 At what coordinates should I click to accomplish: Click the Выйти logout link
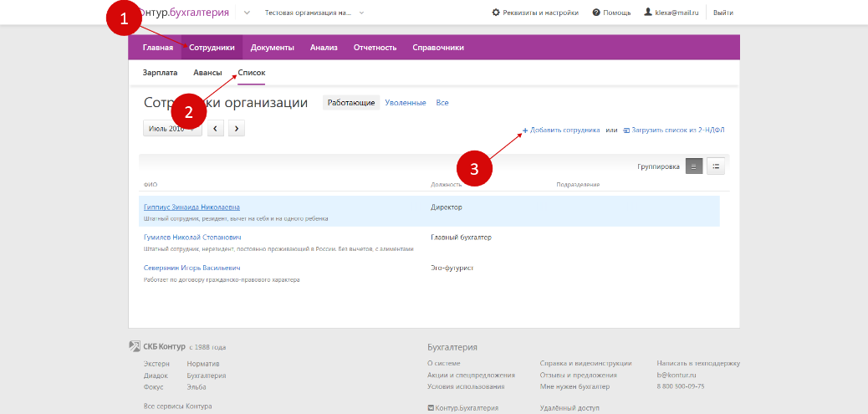click(723, 13)
